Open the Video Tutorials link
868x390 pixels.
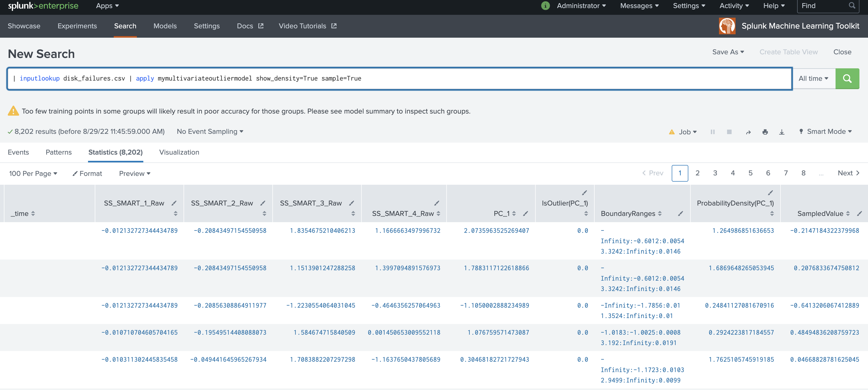[307, 26]
